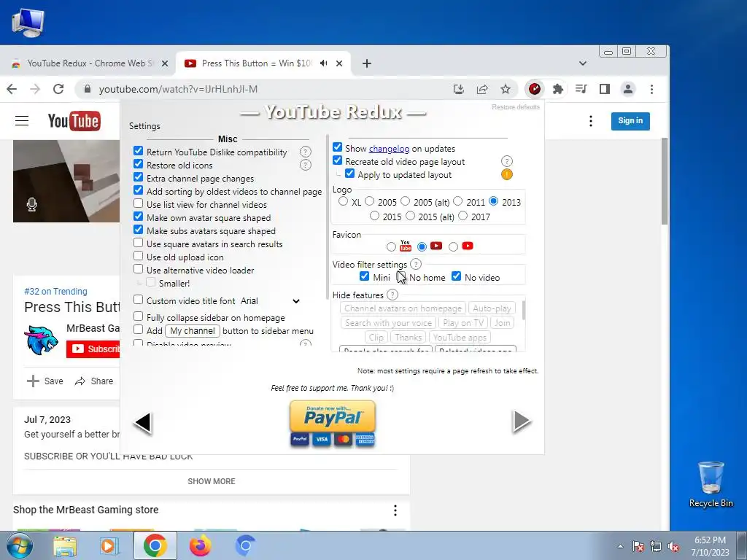Go back to previous page

[x=12, y=89]
